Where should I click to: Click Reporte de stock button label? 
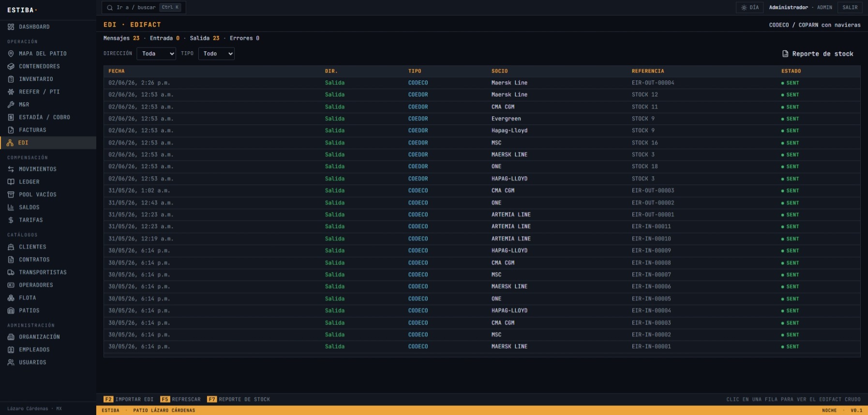[823, 54]
